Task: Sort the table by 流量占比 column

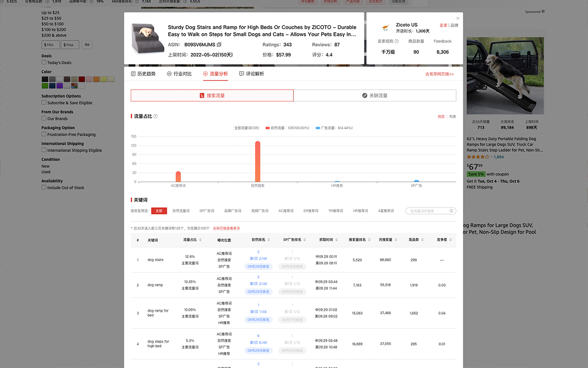Action: tap(200, 240)
